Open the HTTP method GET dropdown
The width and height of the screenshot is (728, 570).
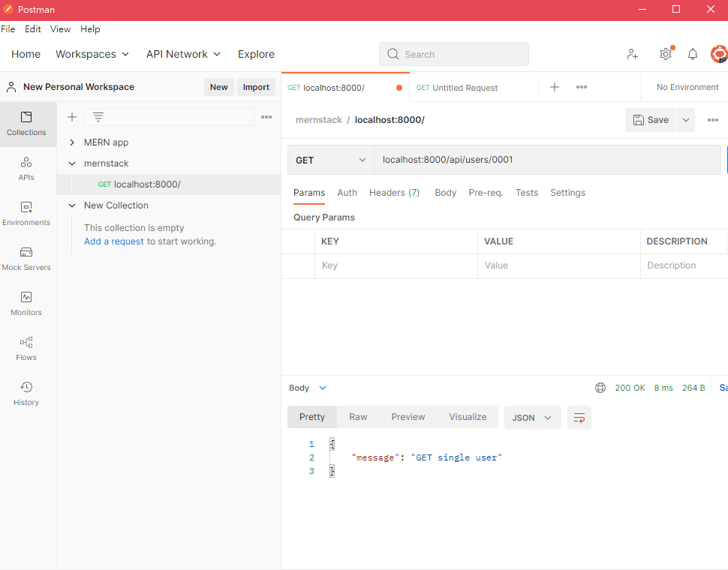point(330,160)
